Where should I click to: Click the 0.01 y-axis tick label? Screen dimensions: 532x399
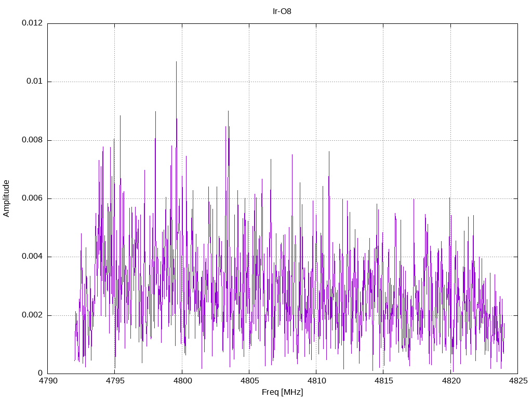pyautogui.click(x=35, y=81)
